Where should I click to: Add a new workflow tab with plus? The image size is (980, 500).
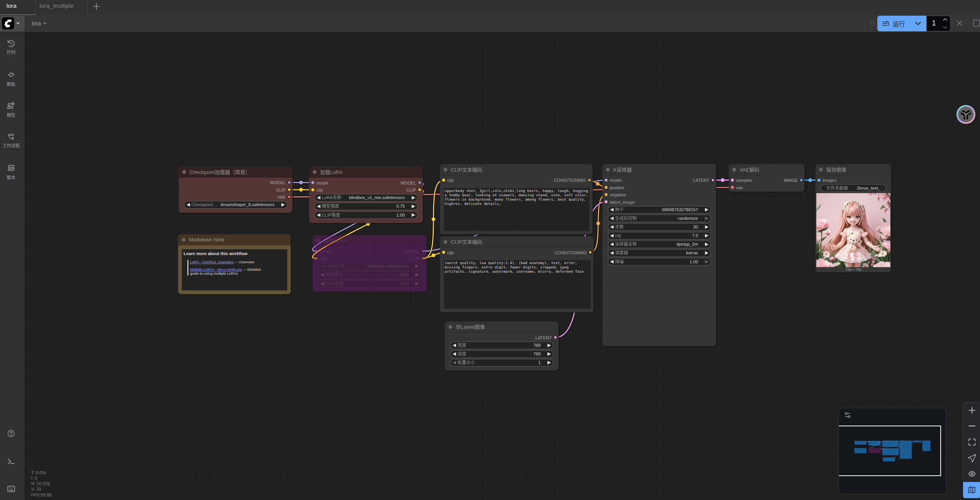[96, 6]
